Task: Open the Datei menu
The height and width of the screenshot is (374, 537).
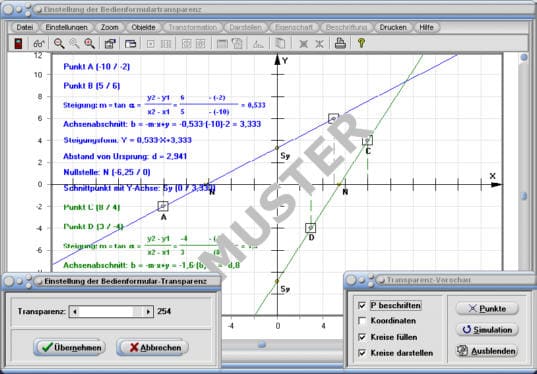Action: [25, 27]
